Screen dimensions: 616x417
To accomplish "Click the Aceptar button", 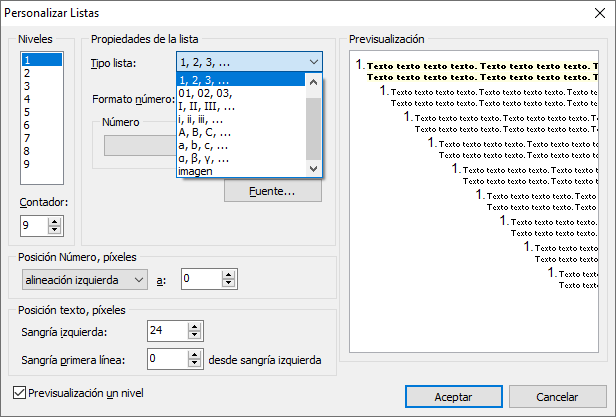I will point(452,397).
